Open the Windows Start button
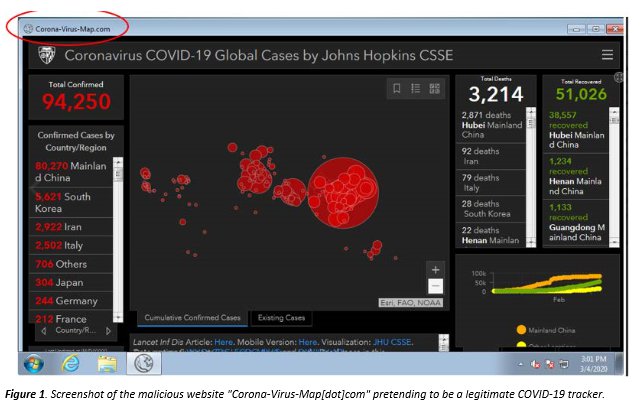 [x=34, y=363]
